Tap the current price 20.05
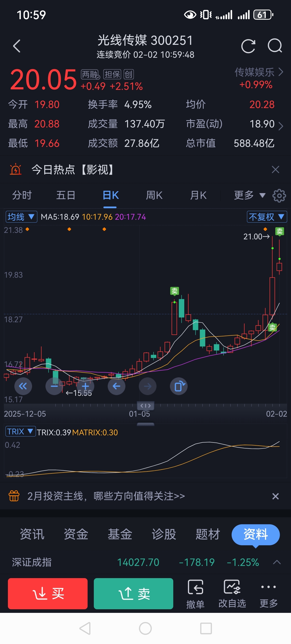This screenshot has width=291, height=644. pos(43,80)
